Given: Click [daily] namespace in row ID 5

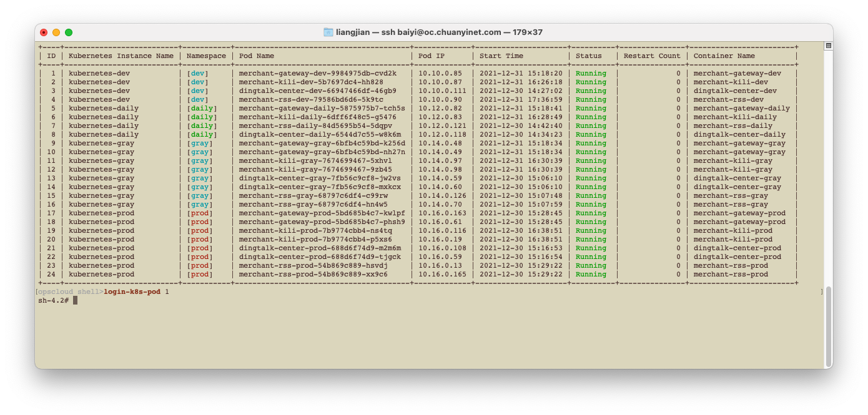Looking at the screenshot, I should pyautogui.click(x=202, y=108).
